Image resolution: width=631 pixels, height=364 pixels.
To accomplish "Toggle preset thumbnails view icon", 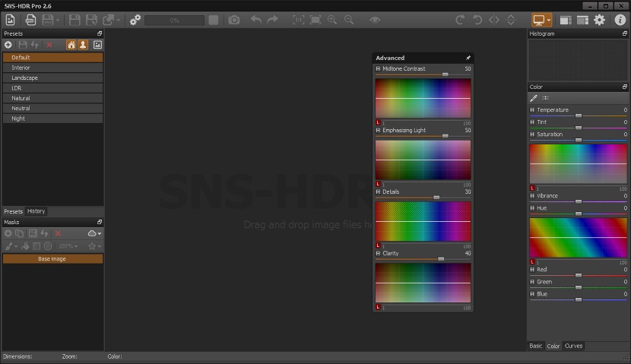I will (x=97, y=45).
